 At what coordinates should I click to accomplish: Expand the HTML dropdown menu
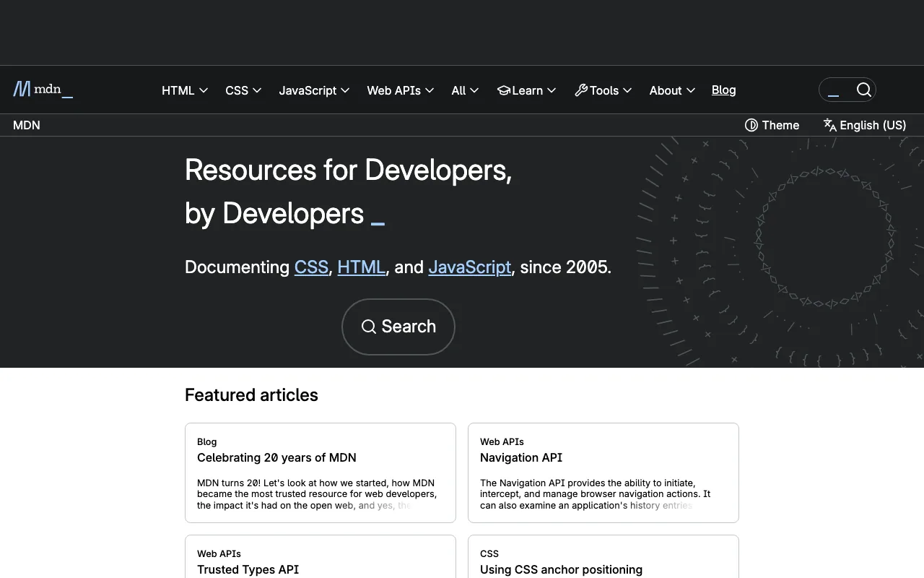click(x=185, y=90)
